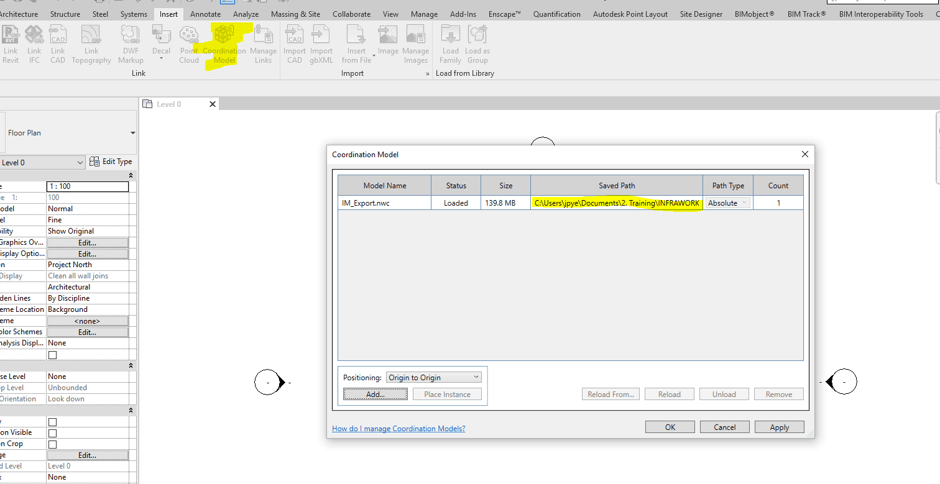Open the Architecture ribbon tab
940x484 pixels.
coord(19,14)
